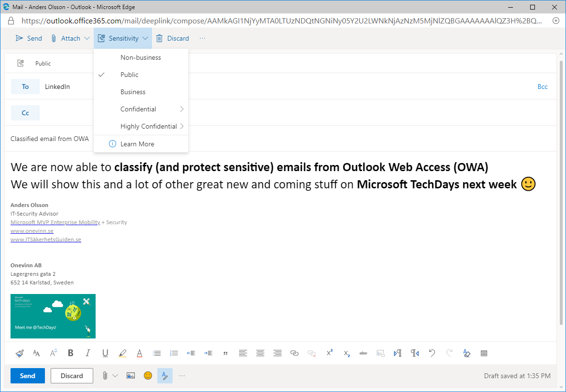Toggle bulleted list
This screenshot has height=392, width=566.
coord(157,353)
